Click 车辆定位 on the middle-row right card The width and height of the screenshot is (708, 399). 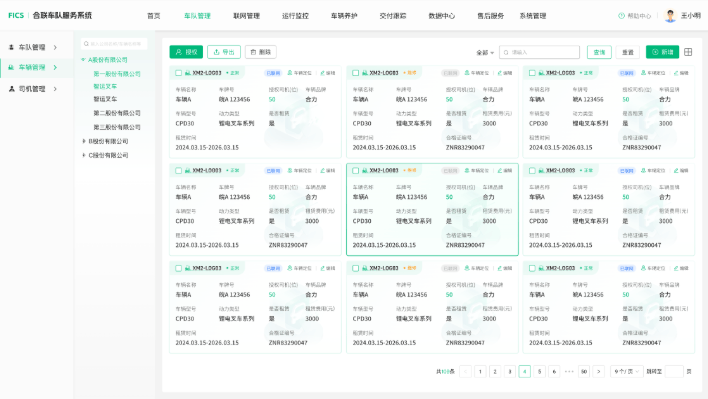click(653, 171)
